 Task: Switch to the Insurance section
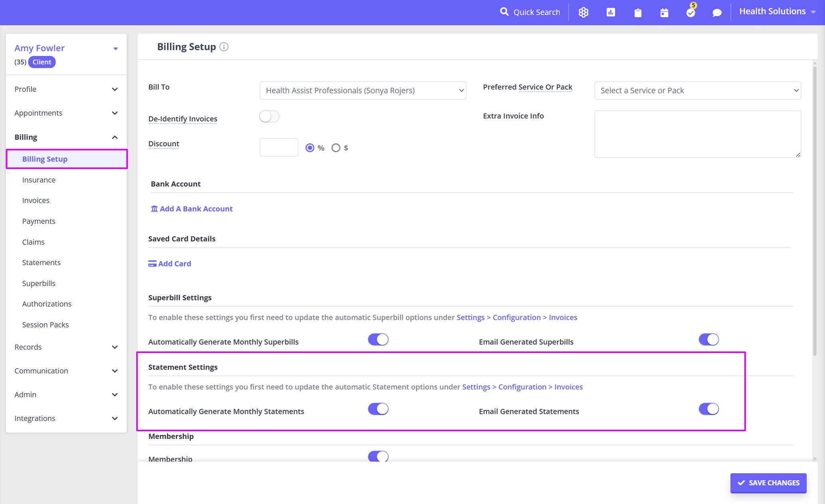(x=39, y=180)
